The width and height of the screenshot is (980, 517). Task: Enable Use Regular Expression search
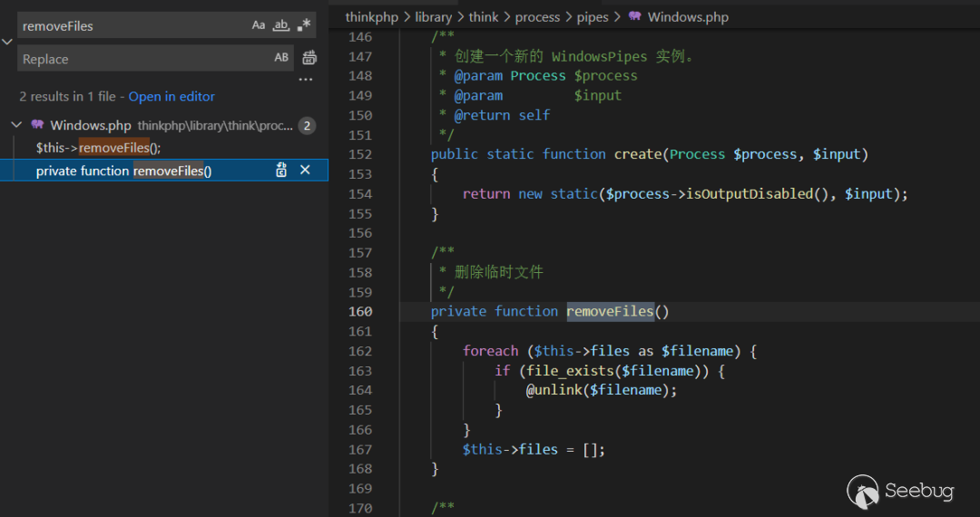point(304,25)
